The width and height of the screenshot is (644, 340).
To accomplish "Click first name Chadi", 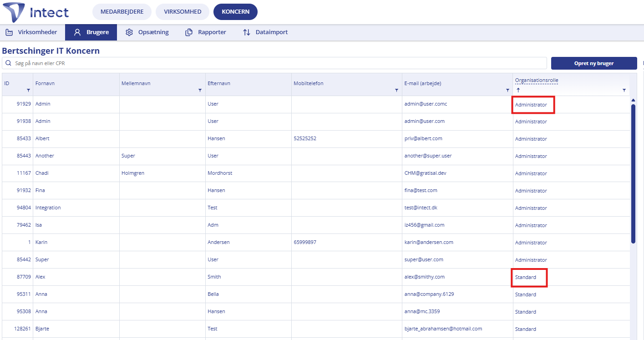I will [x=42, y=173].
